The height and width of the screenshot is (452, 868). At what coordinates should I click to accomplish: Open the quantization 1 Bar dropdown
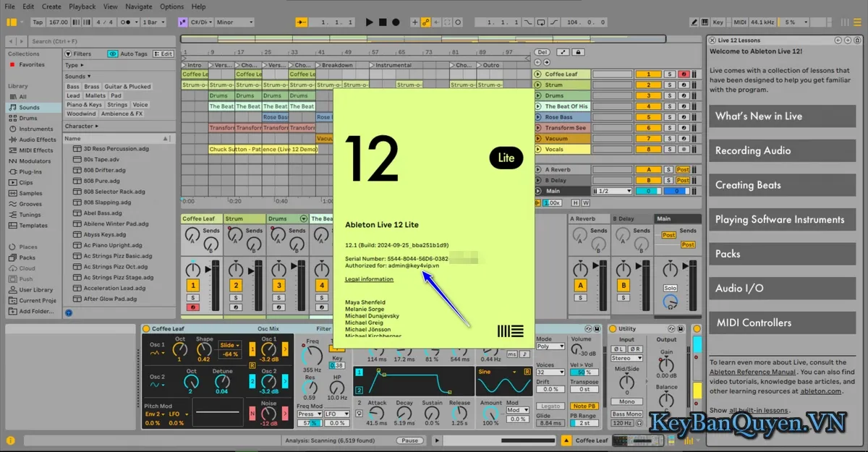tap(153, 22)
